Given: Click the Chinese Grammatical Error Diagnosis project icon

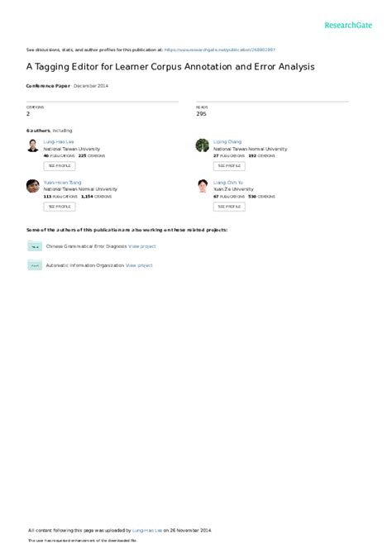Looking at the screenshot, I should coord(35,246).
